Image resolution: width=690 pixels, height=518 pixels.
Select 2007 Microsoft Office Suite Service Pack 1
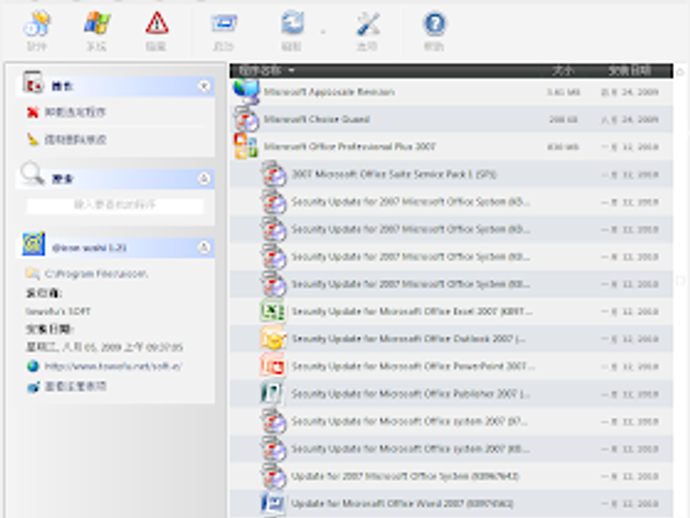(x=451, y=174)
